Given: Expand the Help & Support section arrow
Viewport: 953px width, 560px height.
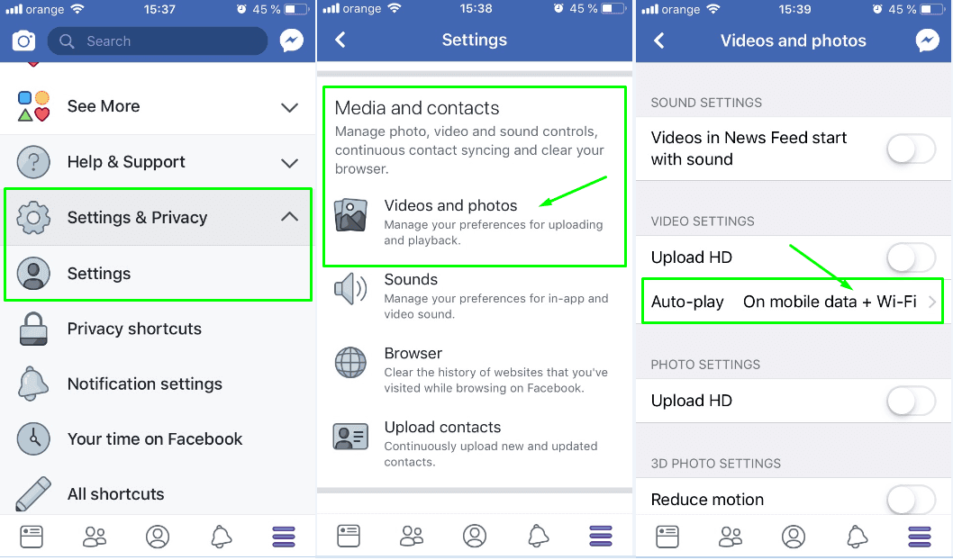Looking at the screenshot, I should (289, 163).
